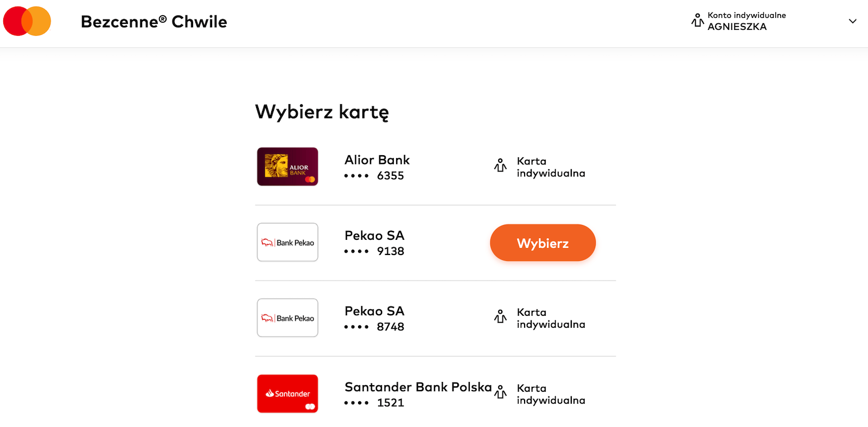Select the Alior Bank card thumbnail
This screenshot has width=868, height=427.
(288, 167)
